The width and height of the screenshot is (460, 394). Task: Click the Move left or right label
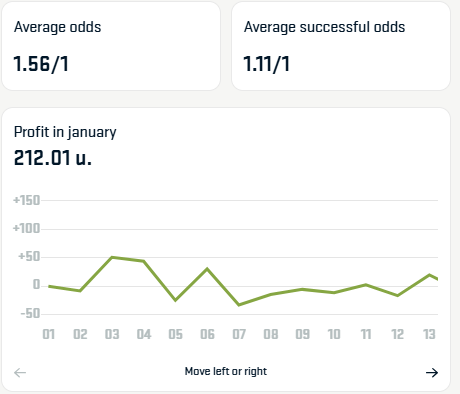[x=226, y=371]
